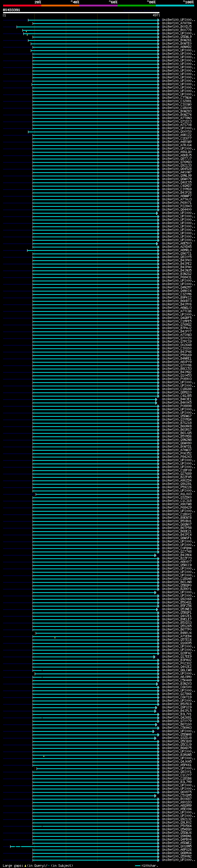Select the UniRef100_Q92133 label
The width and height of the screenshot is (197, 868).
[x=176, y=165]
